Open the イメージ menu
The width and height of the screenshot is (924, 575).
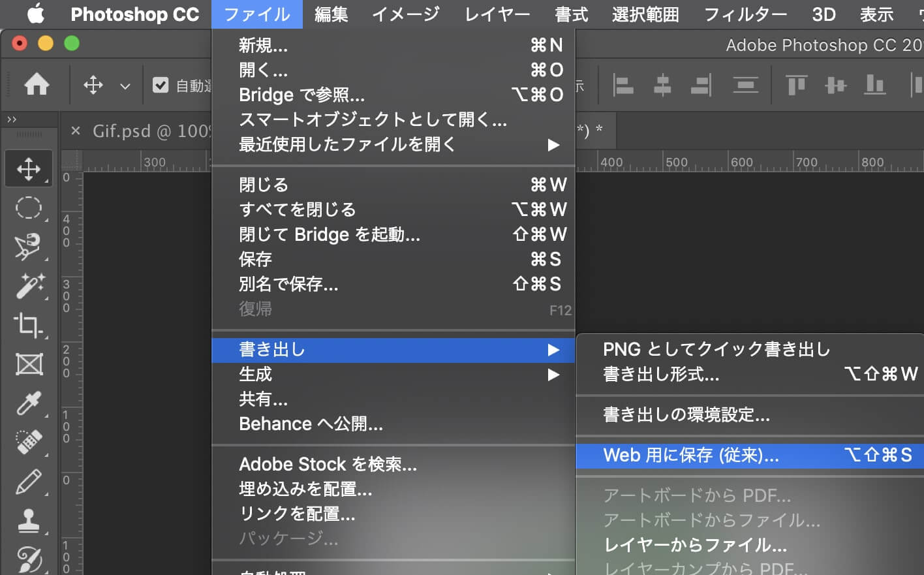[x=406, y=14]
